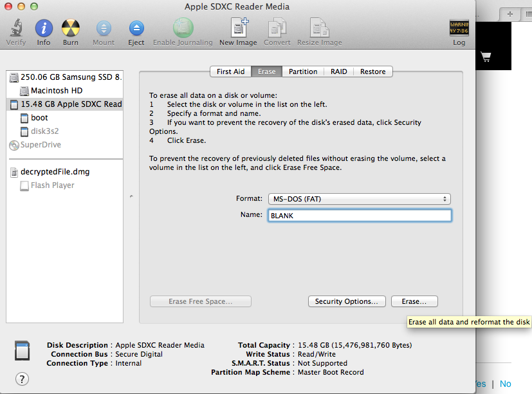The width and height of the screenshot is (532, 394).
Task: Click the Resize Image toolbar icon
Action: pyautogui.click(x=319, y=28)
